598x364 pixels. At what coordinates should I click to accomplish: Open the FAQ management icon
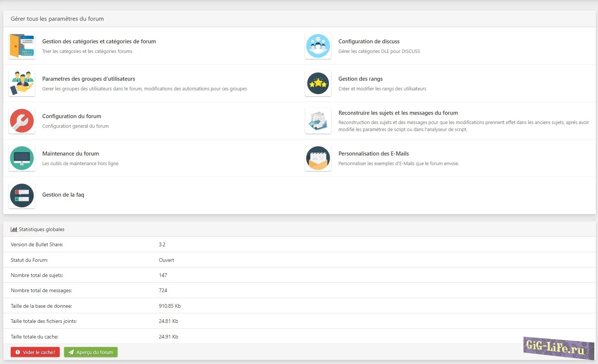(22, 196)
